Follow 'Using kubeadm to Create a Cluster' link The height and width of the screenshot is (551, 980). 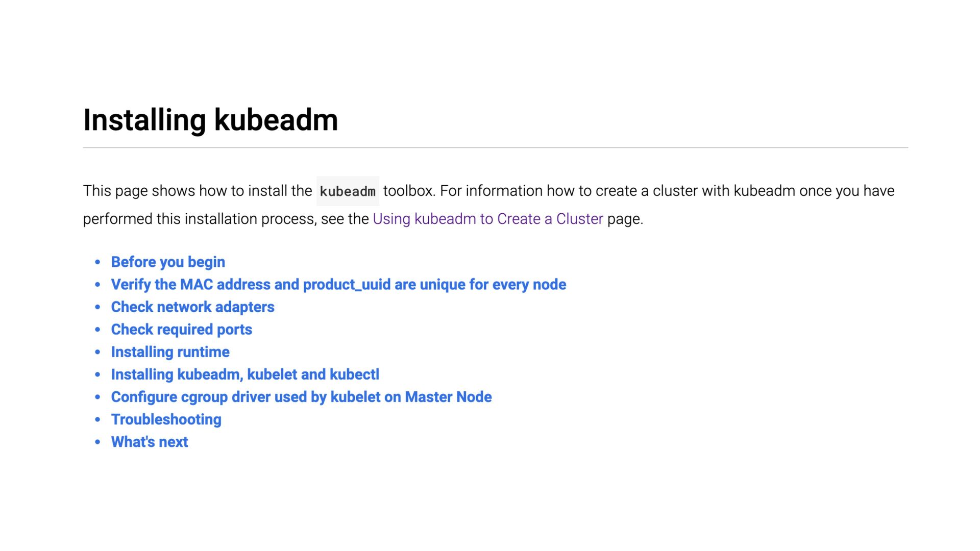[x=488, y=219]
